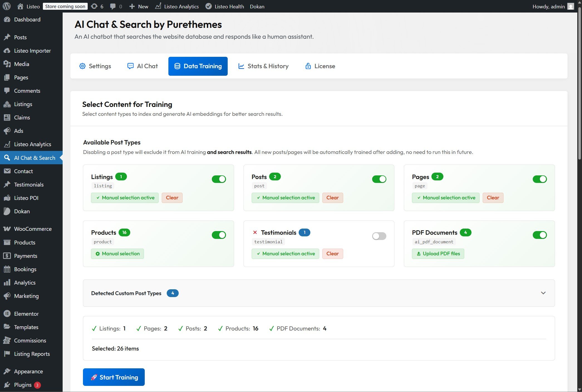Click the Start Training button
This screenshot has height=392, width=582.
coord(114,377)
